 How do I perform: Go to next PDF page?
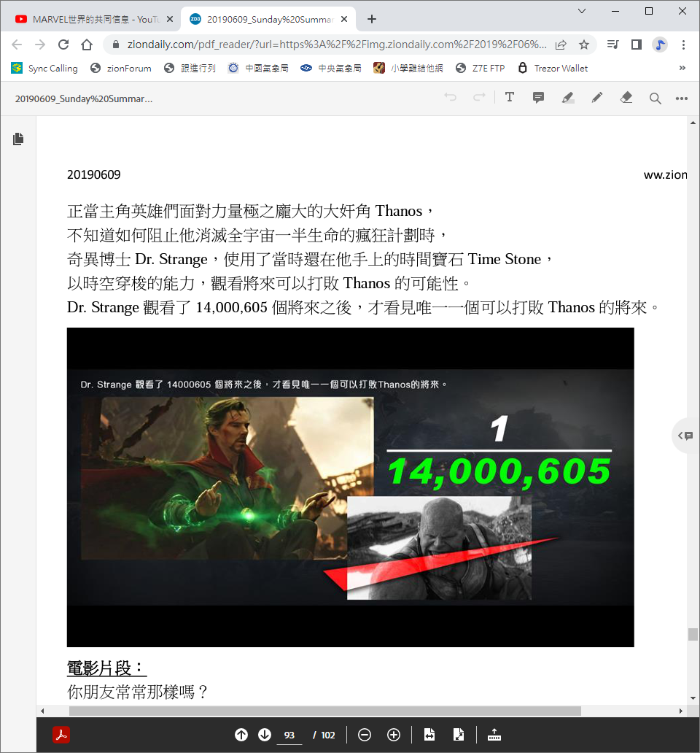(265, 735)
